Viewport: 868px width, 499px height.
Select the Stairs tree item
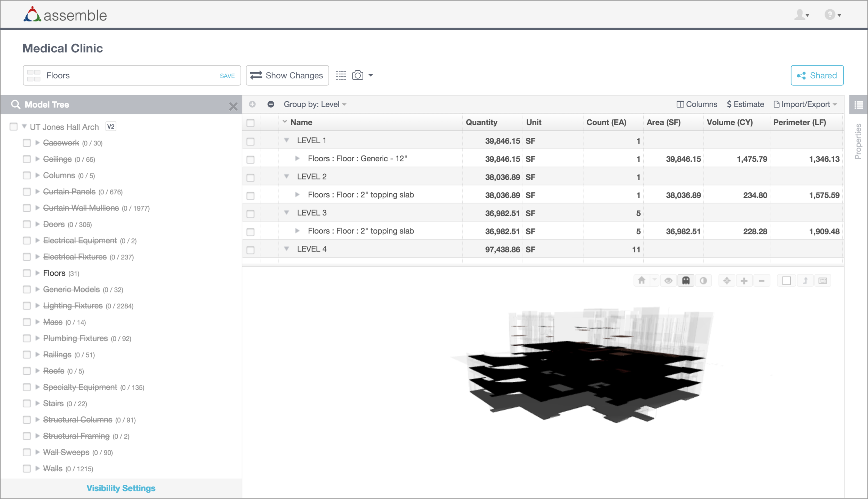[53, 403]
